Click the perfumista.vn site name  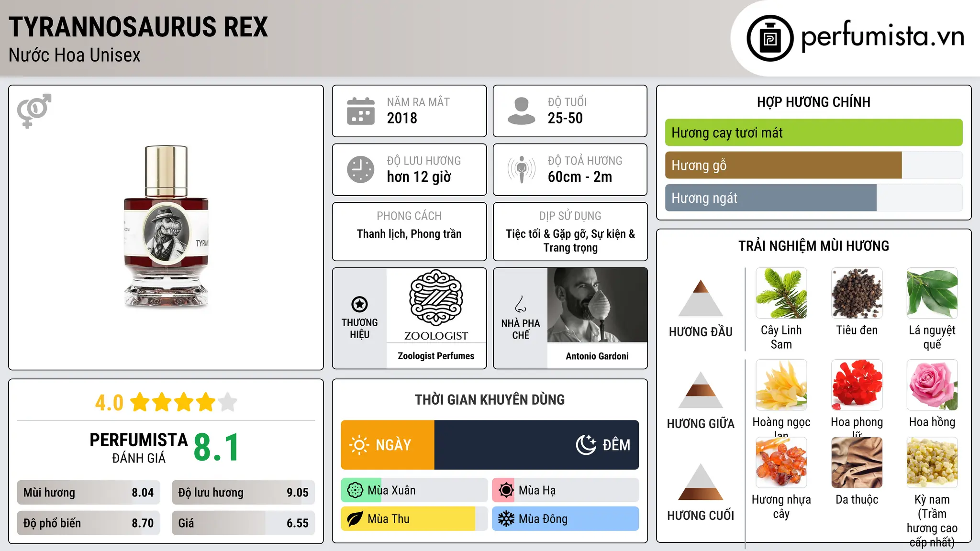[x=882, y=36]
